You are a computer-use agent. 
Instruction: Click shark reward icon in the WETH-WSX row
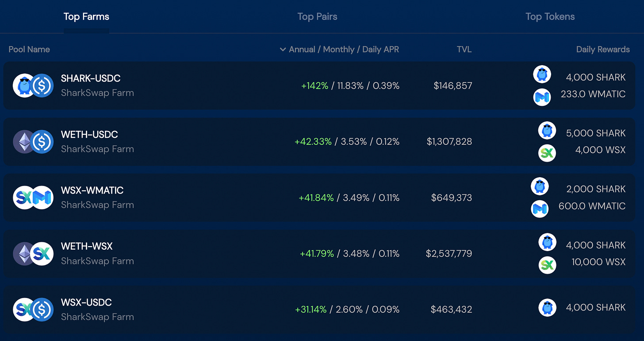point(547,242)
